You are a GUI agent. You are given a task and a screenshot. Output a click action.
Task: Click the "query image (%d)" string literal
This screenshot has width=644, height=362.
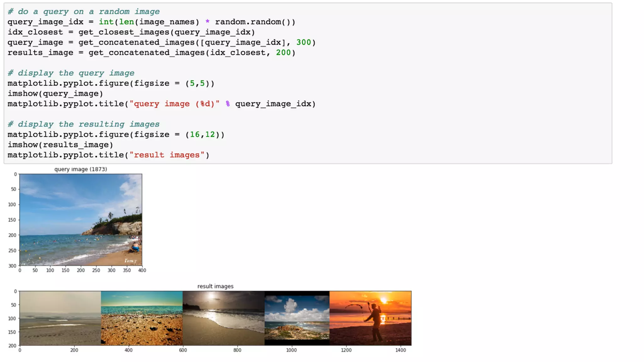pos(174,104)
